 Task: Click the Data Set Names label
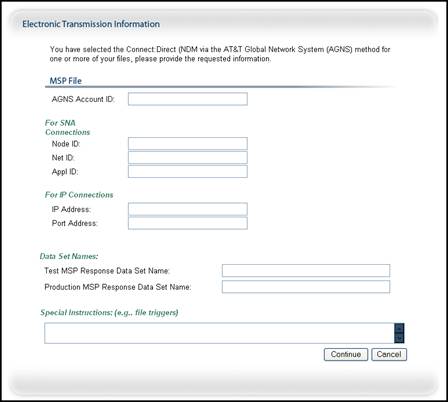pyautogui.click(x=69, y=256)
